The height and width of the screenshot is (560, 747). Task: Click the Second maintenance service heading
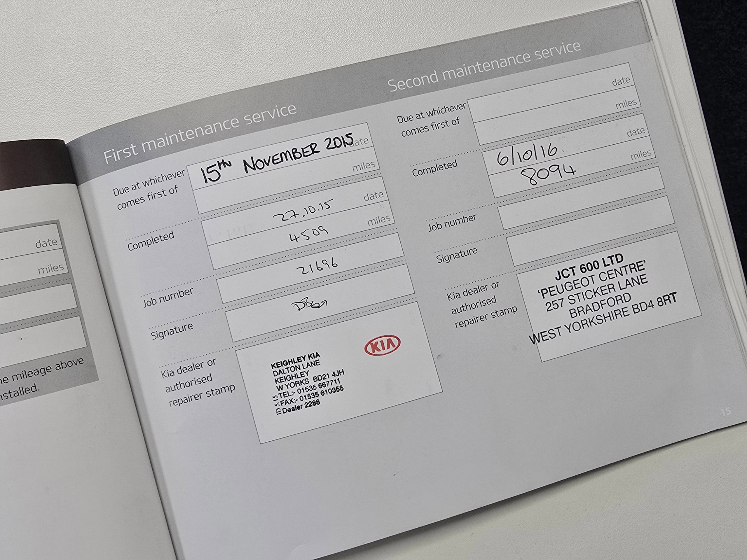pyautogui.click(x=484, y=66)
